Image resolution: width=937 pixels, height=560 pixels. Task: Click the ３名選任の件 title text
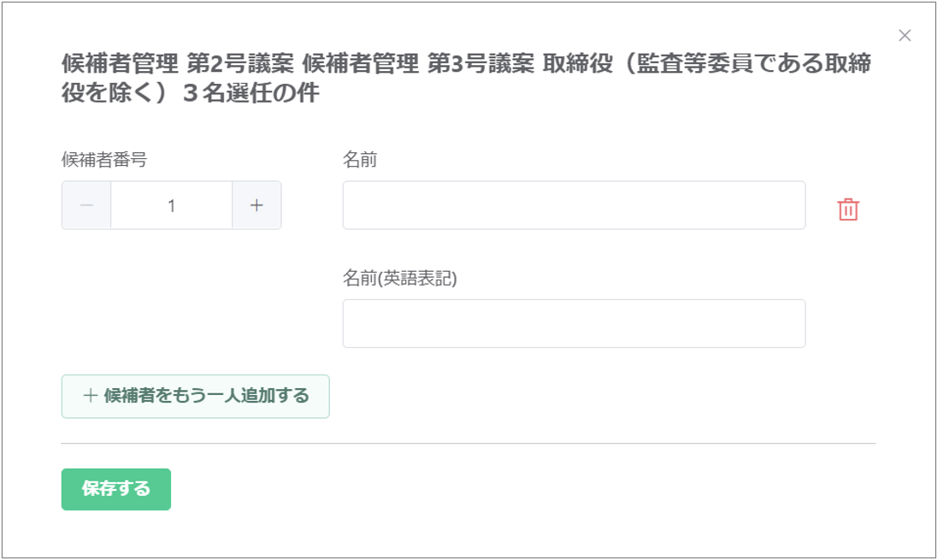pos(250,94)
